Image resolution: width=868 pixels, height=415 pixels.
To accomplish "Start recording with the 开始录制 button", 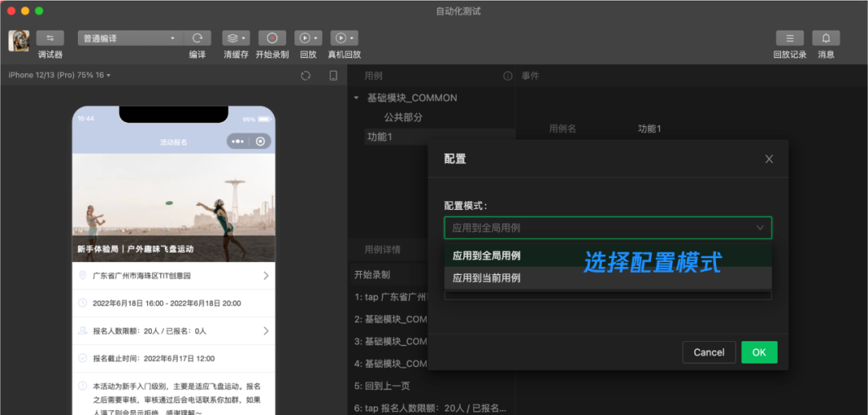I will coord(272,38).
